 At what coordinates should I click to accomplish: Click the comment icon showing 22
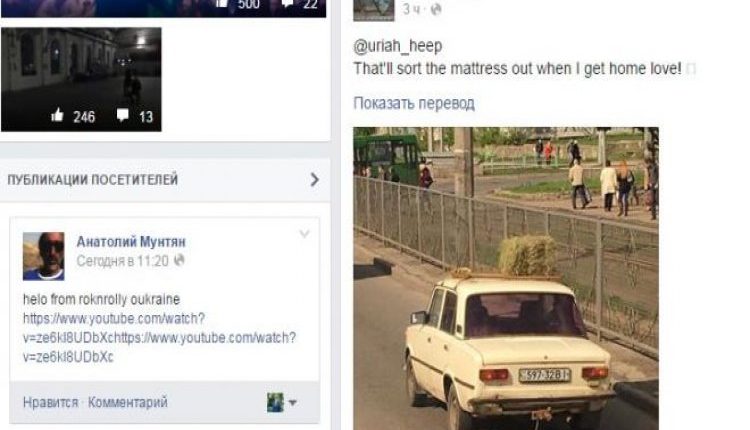click(287, 4)
